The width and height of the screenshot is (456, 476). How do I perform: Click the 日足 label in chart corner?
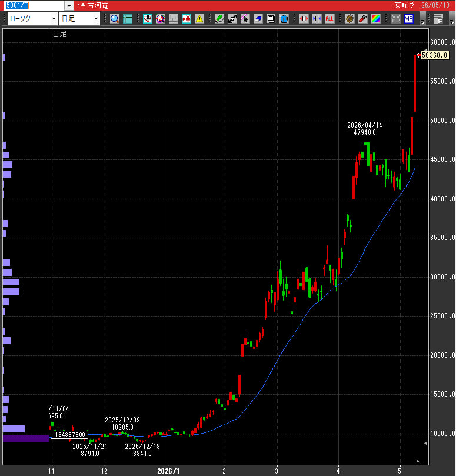[59, 34]
